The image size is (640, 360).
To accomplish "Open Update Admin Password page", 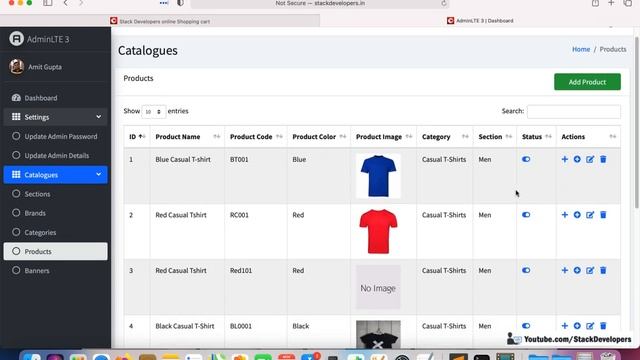I will 56,136.
